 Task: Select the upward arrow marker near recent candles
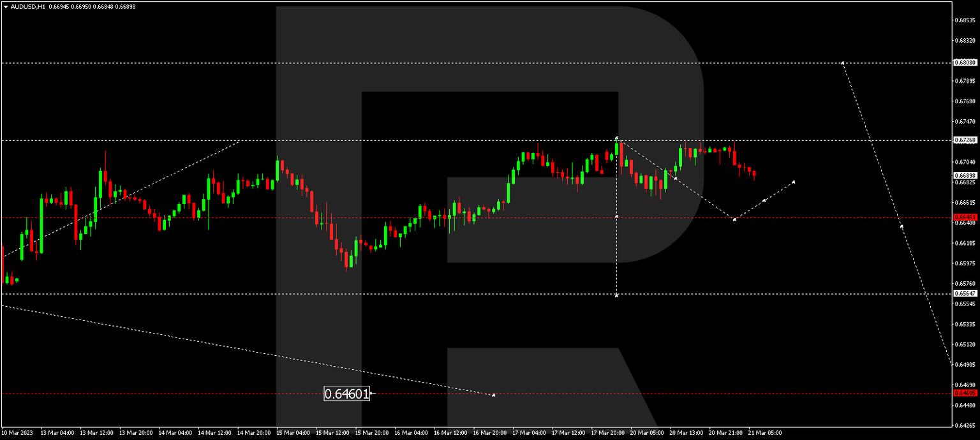tap(793, 182)
